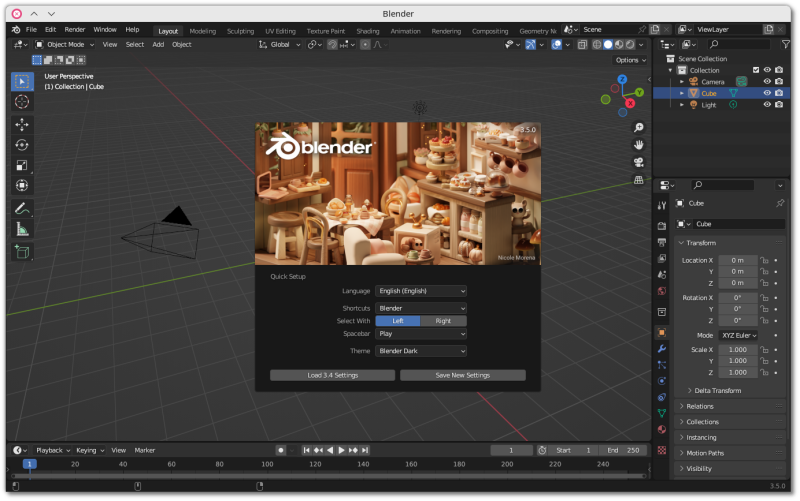Hide the Cube in viewport
This screenshot has height=501, width=800.
point(767,93)
